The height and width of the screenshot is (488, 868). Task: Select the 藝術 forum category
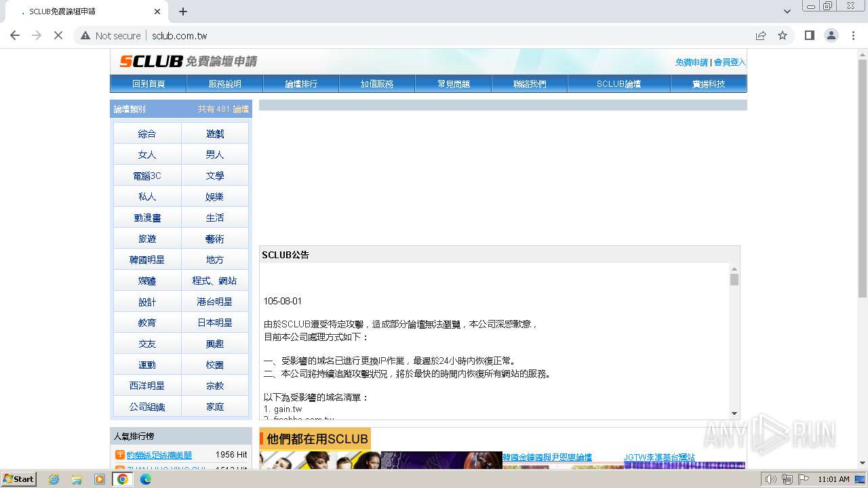click(x=215, y=239)
